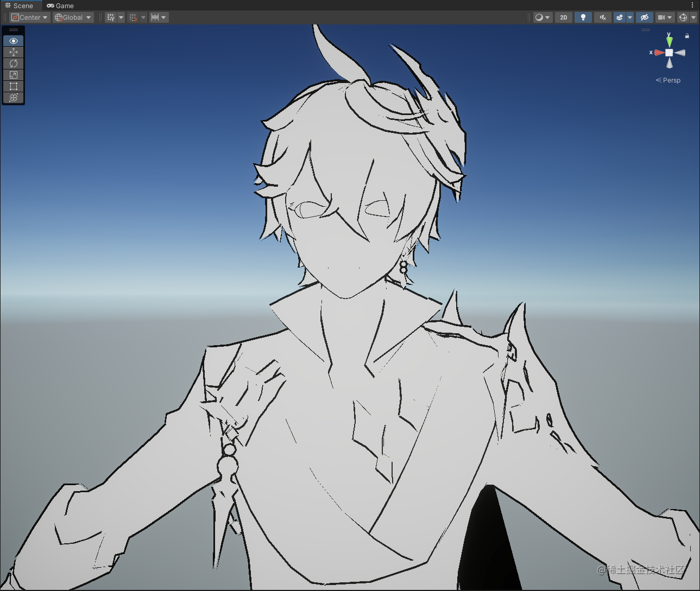Toggle grid snapping icon
The image size is (700, 591).
click(x=133, y=17)
